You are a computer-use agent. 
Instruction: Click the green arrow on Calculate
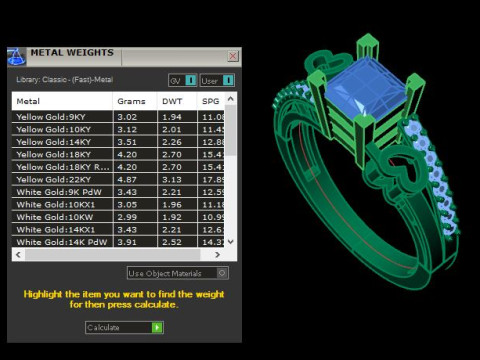coord(157,327)
